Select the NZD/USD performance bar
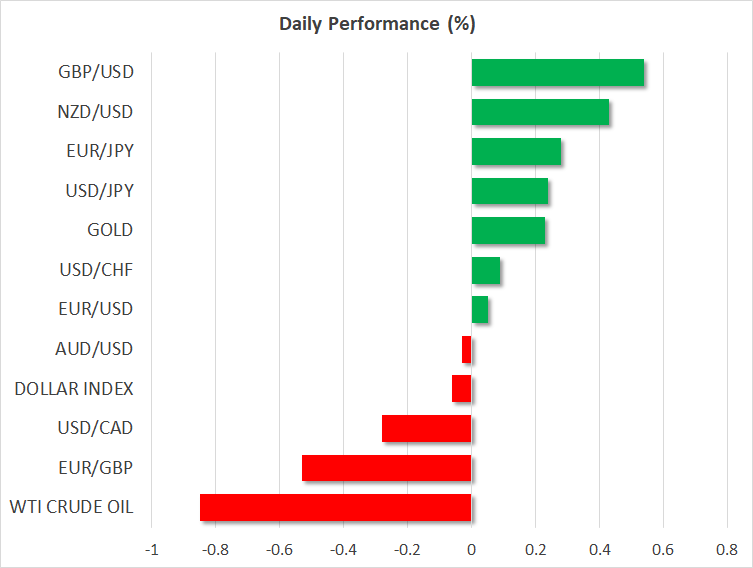The image size is (753, 568). (540, 112)
